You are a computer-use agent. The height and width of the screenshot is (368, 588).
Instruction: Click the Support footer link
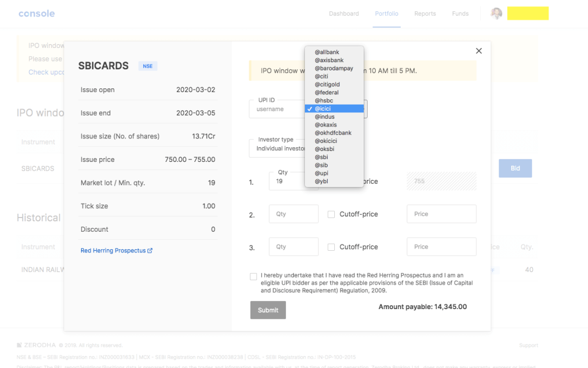528,345
